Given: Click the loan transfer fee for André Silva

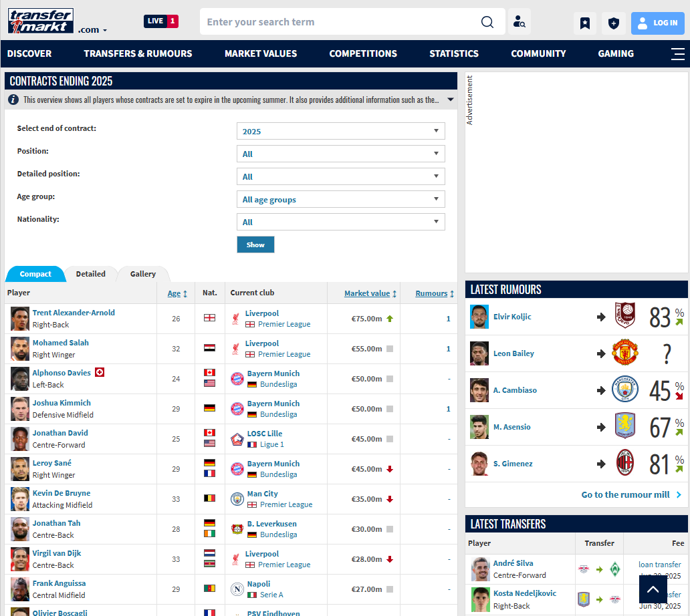Looking at the screenshot, I should tap(660, 564).
